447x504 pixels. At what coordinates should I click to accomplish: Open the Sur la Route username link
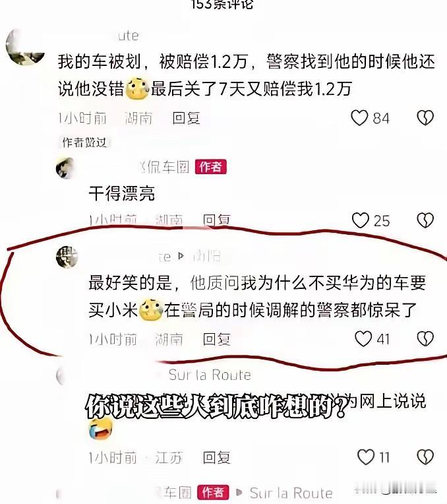(210, 375)
